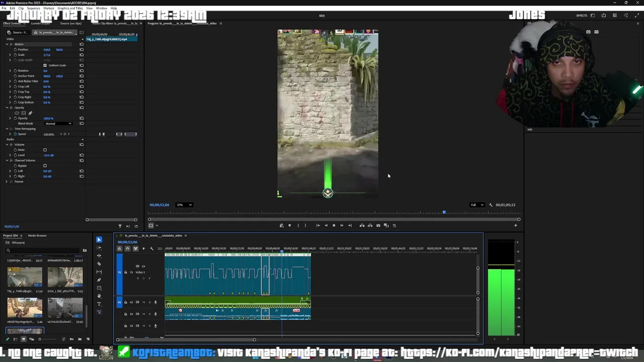Click the Speed keyframe add/remove diamond
Image resolution: width=644 pixels, height=362 pixels.
[65, 134]
